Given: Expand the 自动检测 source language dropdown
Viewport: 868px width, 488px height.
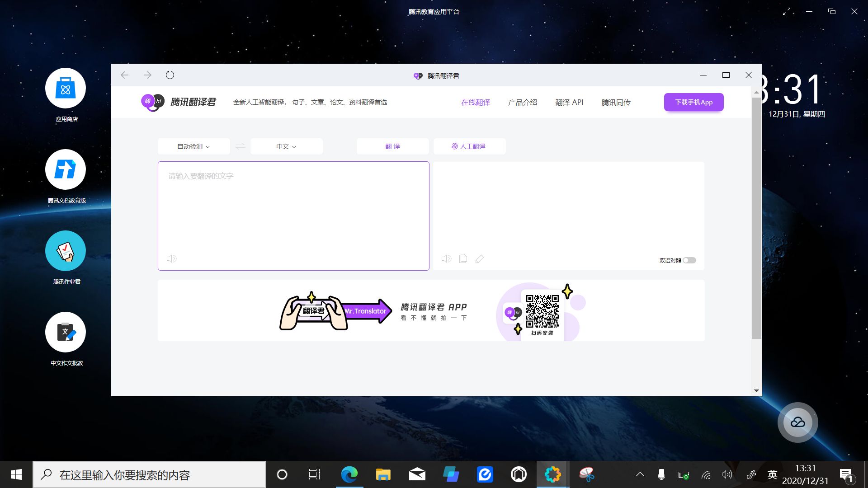Looking at the screenshot, I should pyautogui.click(x=193, y=146).
